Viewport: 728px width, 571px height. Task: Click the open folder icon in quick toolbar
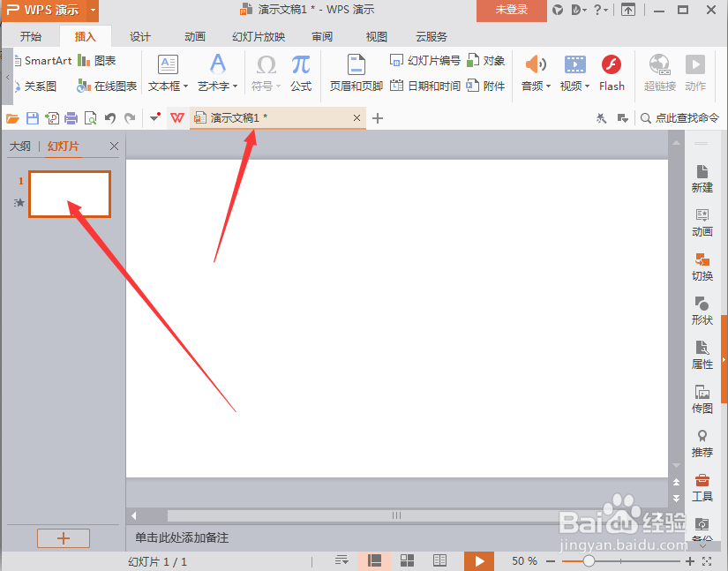tap(12, 118)
